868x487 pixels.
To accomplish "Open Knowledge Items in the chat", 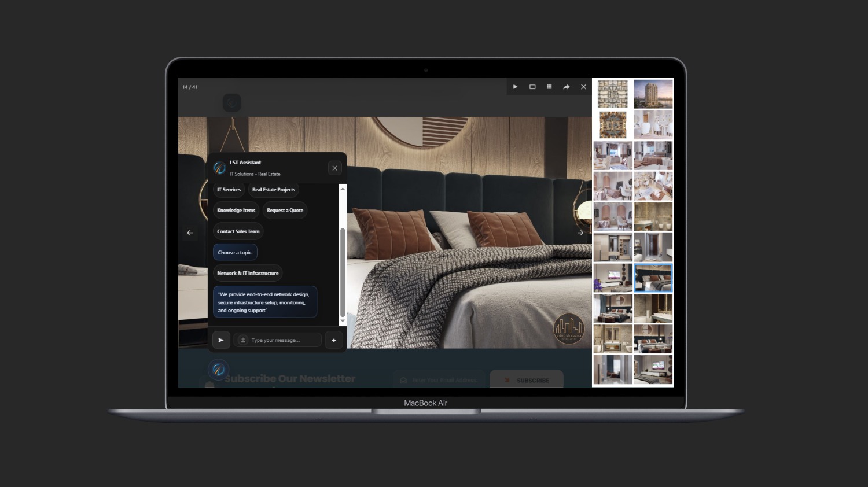I will coord(236,211).
